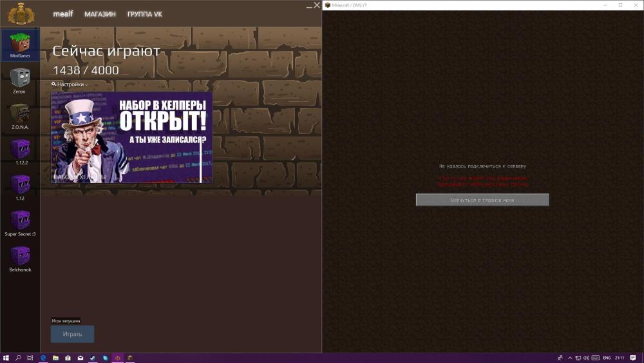Open Steam from the taskbar
This screenshot has height=363, width=644.
tap(93, 358)
